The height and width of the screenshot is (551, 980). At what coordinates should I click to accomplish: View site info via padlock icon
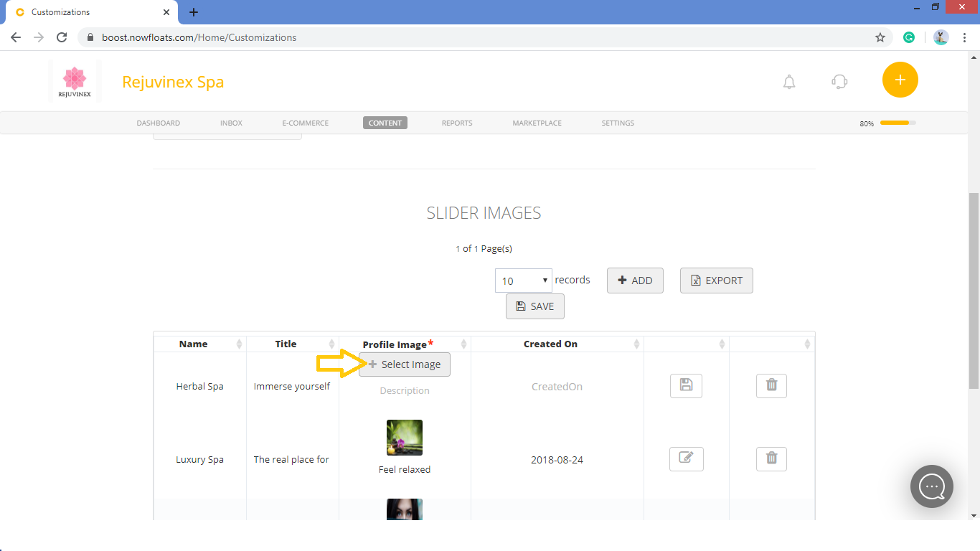click(x=90, y=37)
